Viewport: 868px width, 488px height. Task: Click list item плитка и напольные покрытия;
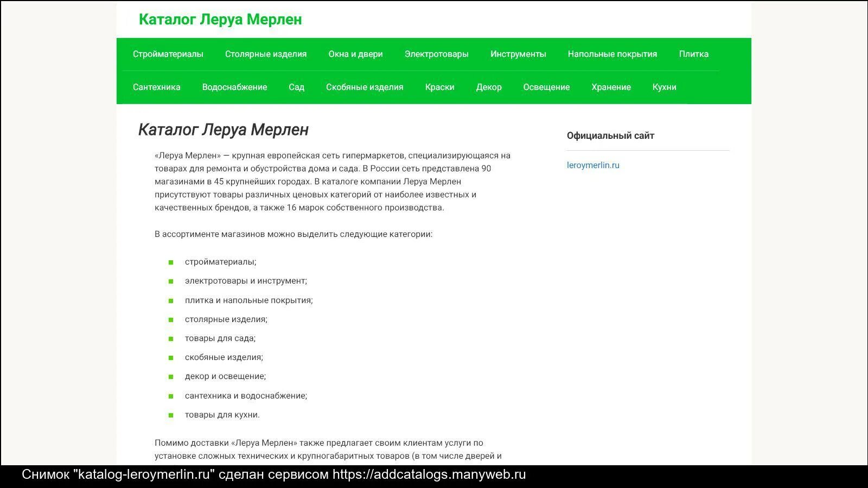(249, 300)
